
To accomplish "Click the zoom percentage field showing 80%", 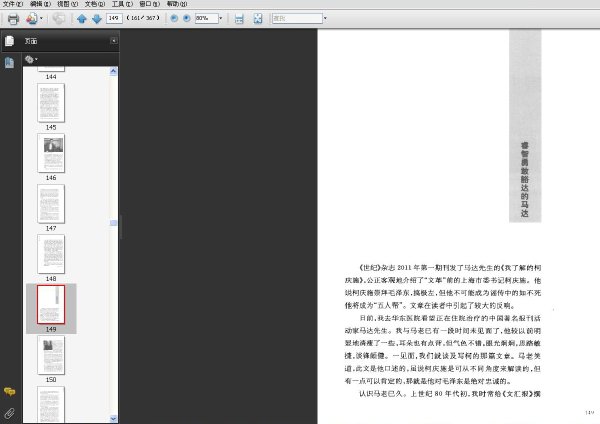I will [x=207, y=18].
